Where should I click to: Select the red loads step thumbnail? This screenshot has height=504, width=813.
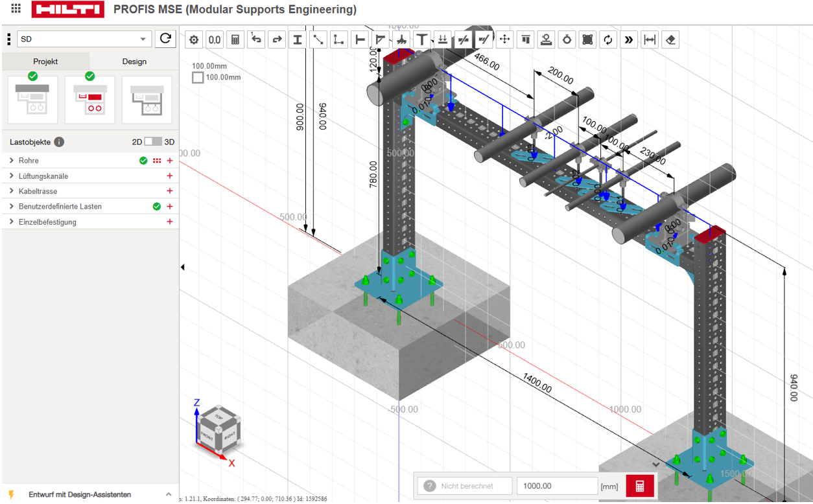(89, 100)
